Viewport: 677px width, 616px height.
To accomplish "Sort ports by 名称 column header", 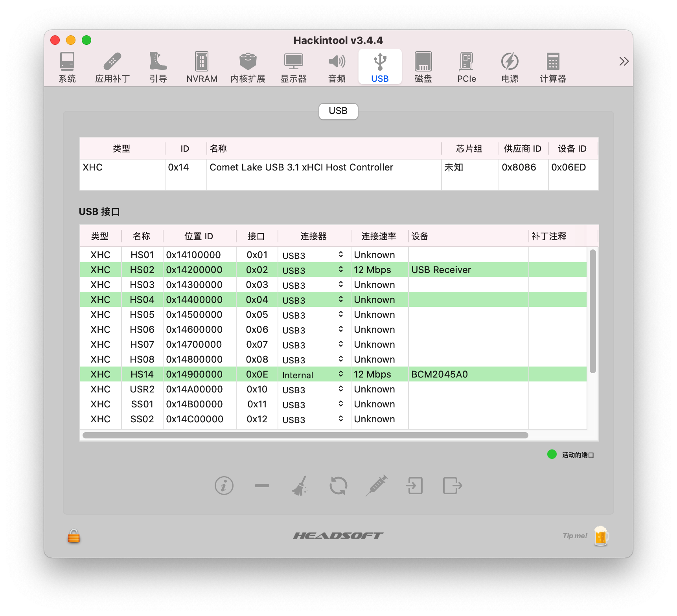I will pyautogui.click(x=142, y=236).
